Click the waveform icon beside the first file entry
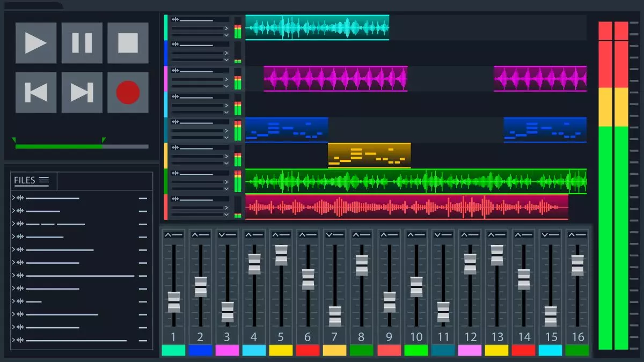Image resolution: width=644 pixels, height=362 pixels. click(x=20, y=197)
